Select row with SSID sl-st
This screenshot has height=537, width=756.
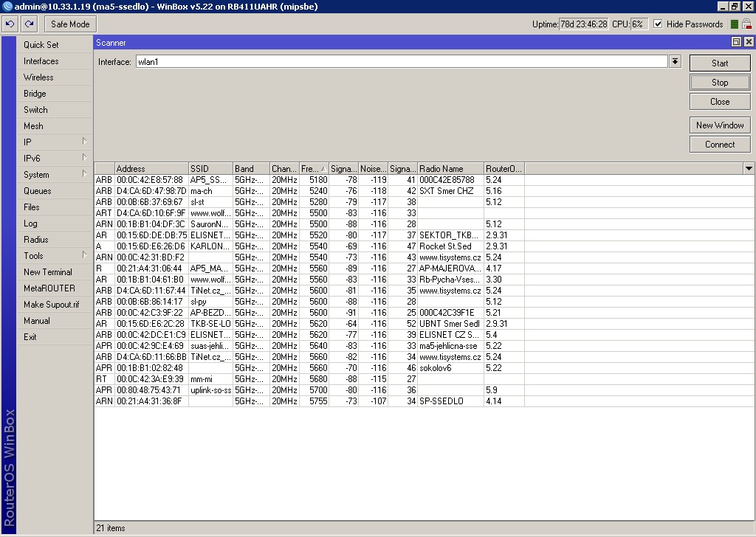pyautogui.click(x=425, y=202)
